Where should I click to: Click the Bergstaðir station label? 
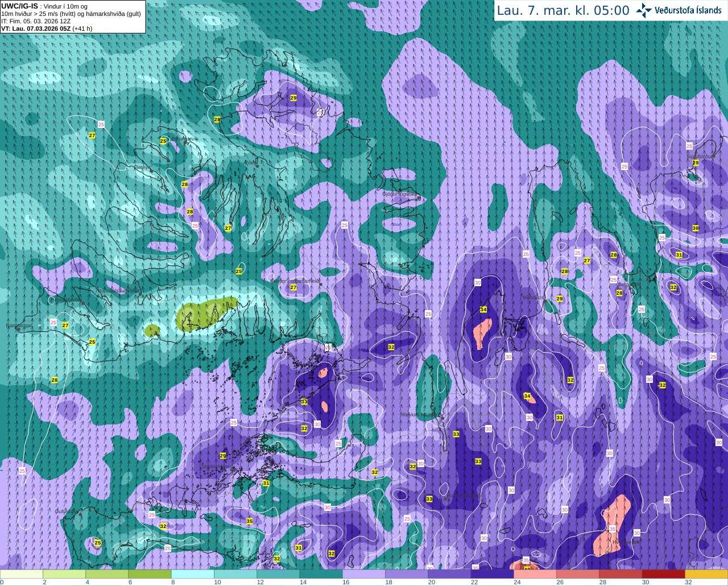point(630,284)
